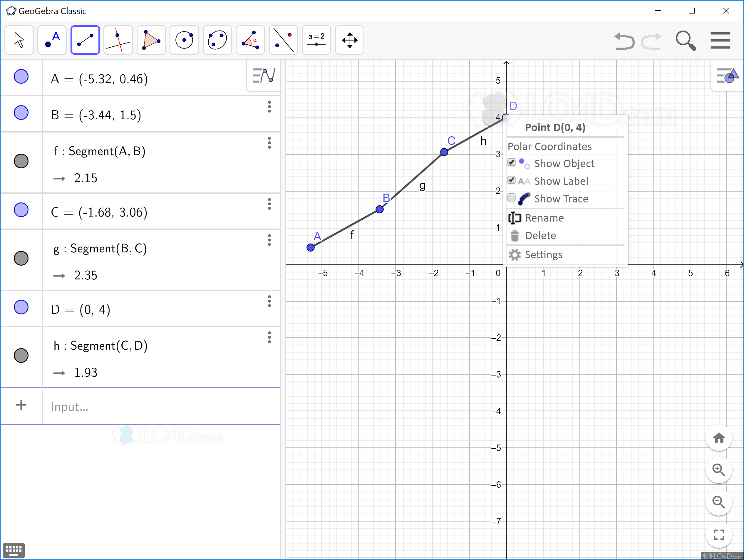Select the Angle tool
The height and width of the screenshot is (560, 744).
[250, 40]
